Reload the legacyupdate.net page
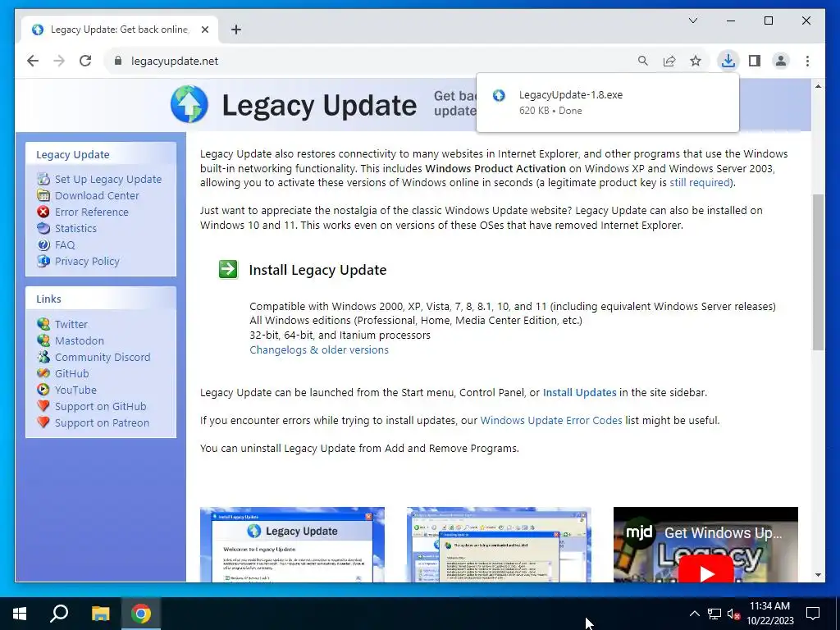 [85, 61]
